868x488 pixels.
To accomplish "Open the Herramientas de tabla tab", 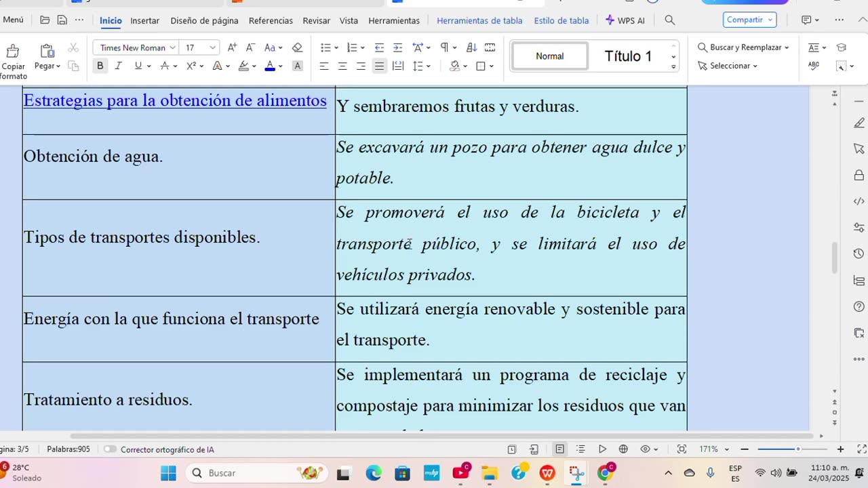I will [x=479, y=20].
